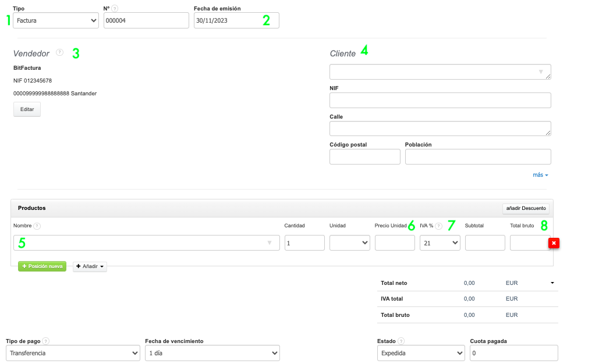Image resolution: width=606 pixels, height=364 pixels.
Task: Open Fecha de vencimiento dropdown
Action: tap(212, 353)
